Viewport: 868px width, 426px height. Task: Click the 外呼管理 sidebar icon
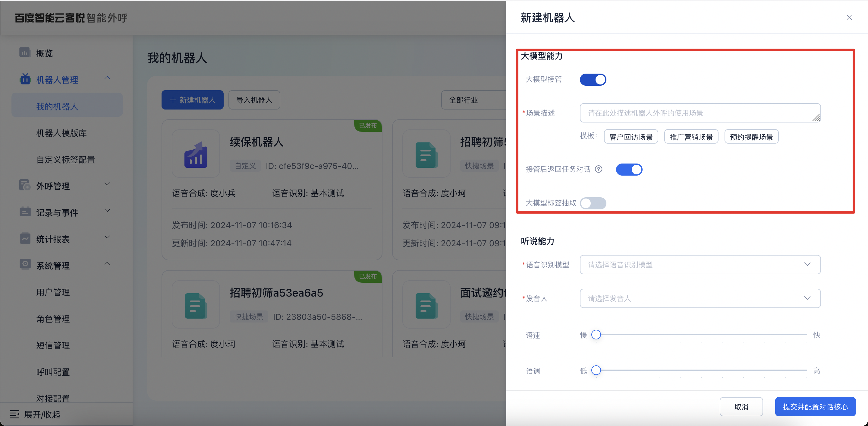(25, 185)
